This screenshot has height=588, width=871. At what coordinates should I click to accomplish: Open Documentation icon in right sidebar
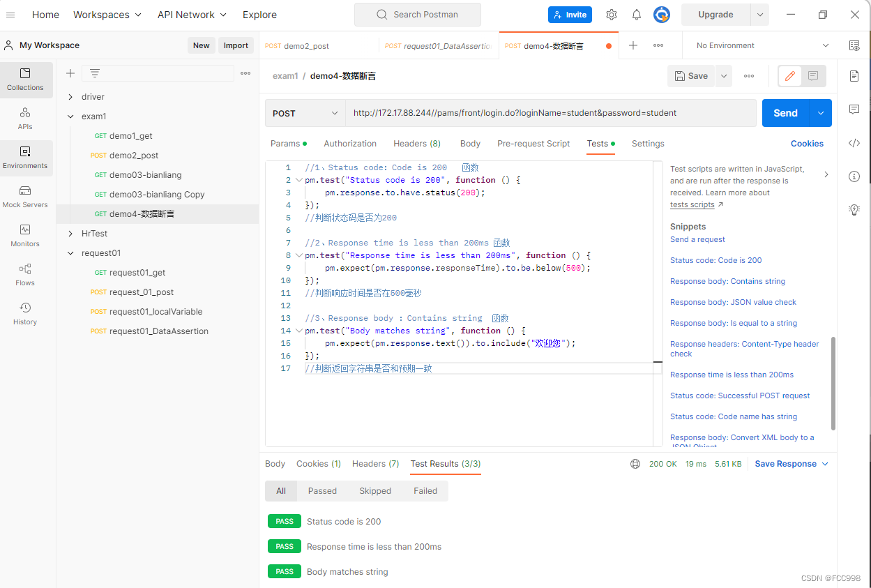pyautogui.click(x=854, y=76)
